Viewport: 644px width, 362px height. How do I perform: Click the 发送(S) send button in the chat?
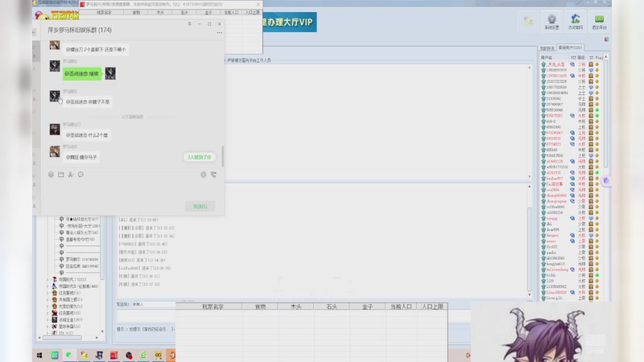(x=200, y=207)
